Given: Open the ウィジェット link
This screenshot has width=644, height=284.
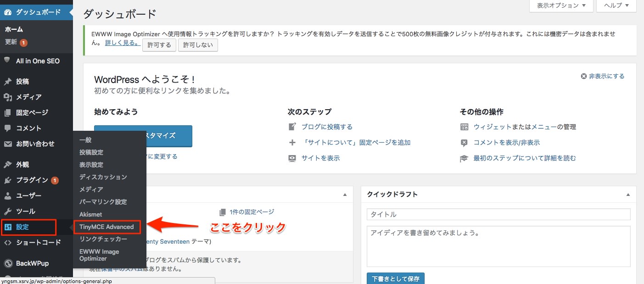Looking at the screenshot, I should (493, 127).
